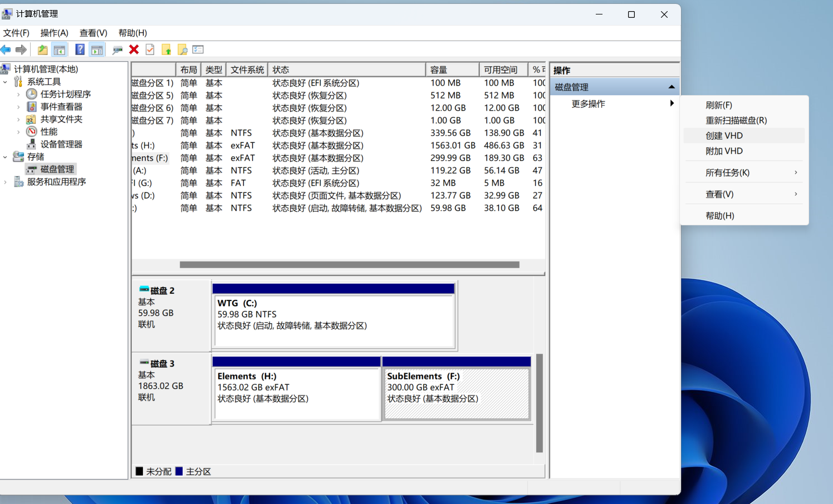The width and height of the screenshot is (833, 504).
Task: Expand the 性能 node chevron
Action: tap(18, 132)
